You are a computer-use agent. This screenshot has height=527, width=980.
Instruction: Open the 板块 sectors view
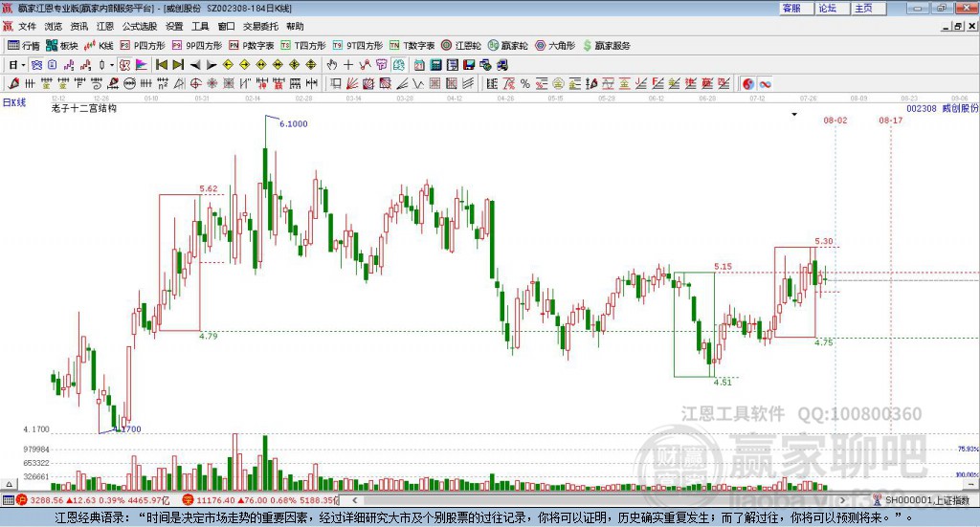tap(62, 46)
